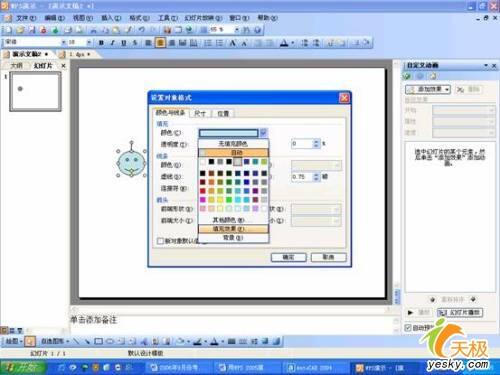Choose the Background fill option
The image size is (500, 375).
pyautogui.click(x=233, y=237)
